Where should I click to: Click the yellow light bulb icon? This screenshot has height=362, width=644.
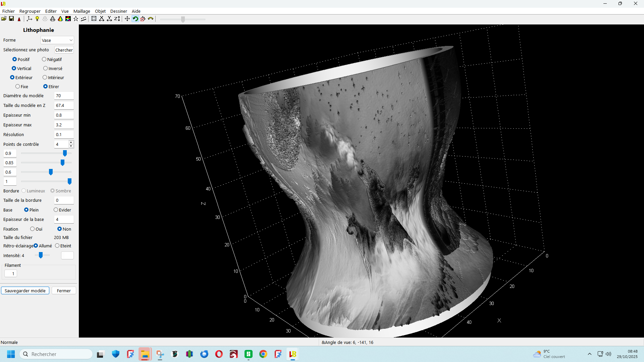(x=37, y=19)
